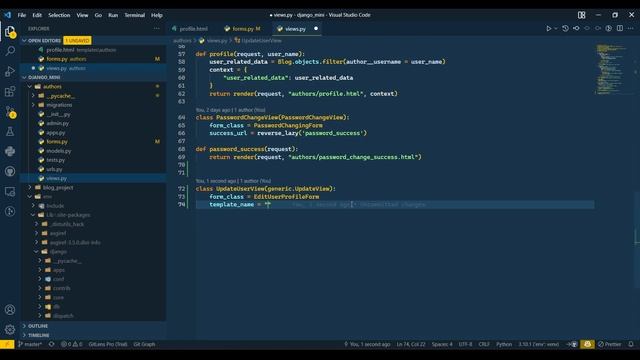Open Explorer views and more actions ellipsis
Viewport: 640px width, 360px height.
coord(157,29)
